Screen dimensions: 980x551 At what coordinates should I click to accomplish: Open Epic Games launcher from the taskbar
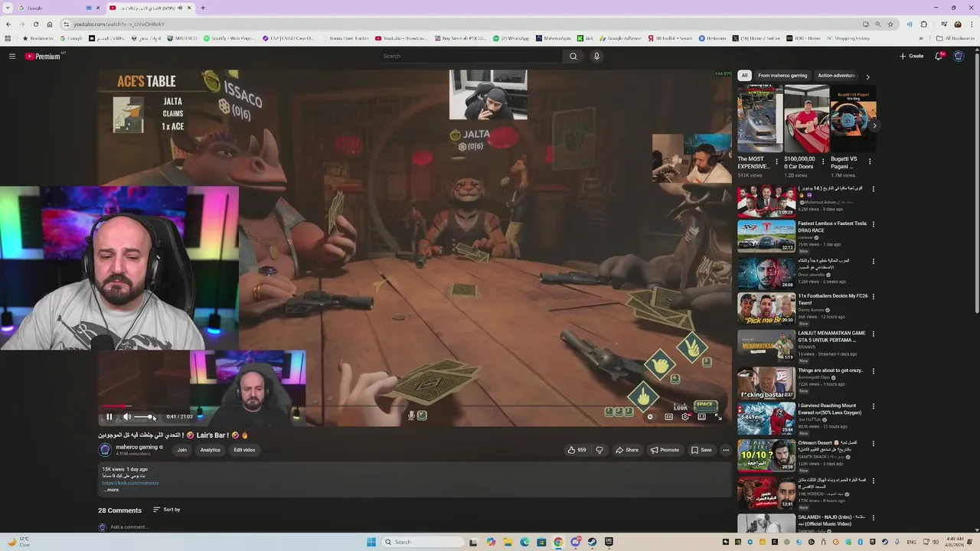coord(609,542)
